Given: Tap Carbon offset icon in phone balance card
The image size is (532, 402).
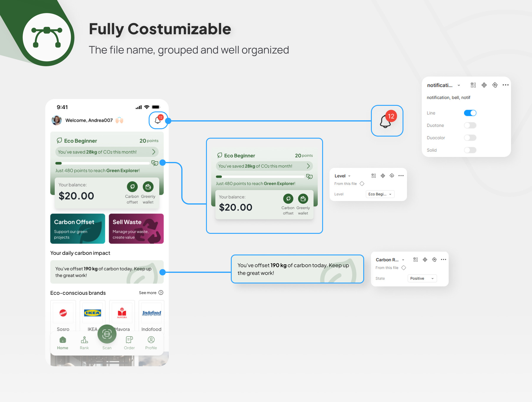Looking at the screenshot, I should pos(132,187).
